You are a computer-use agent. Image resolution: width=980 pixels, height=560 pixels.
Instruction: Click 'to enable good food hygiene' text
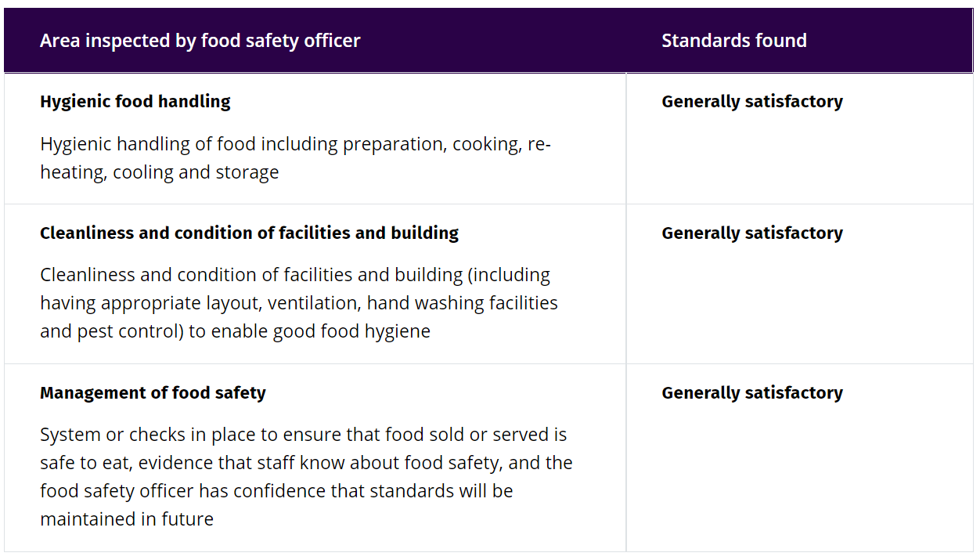pyautogui.click(x=309, y=331)
